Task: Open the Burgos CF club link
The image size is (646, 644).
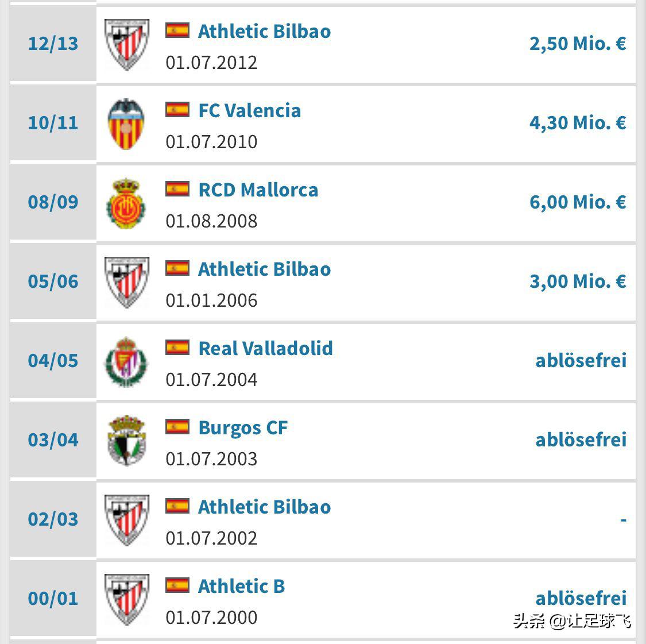Action: [242, 427]
